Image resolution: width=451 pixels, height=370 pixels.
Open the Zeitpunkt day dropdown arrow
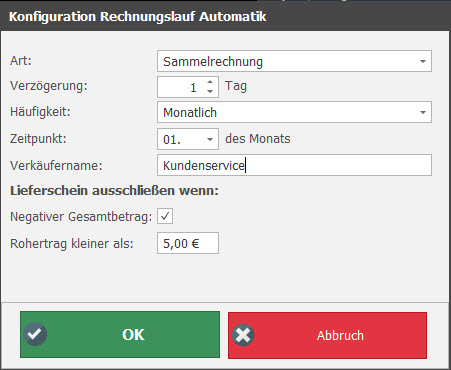(210, 139)
